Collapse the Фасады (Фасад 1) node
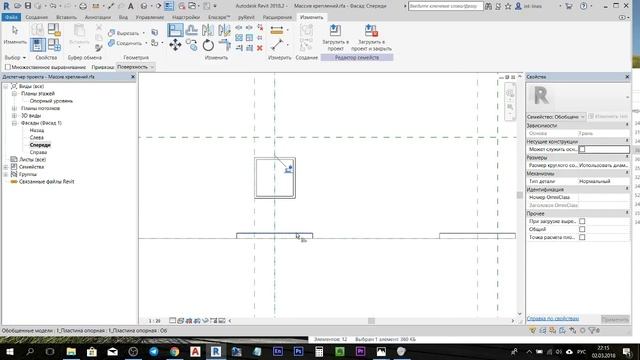This screenshot has width=640, height=360. click(14, 123)
